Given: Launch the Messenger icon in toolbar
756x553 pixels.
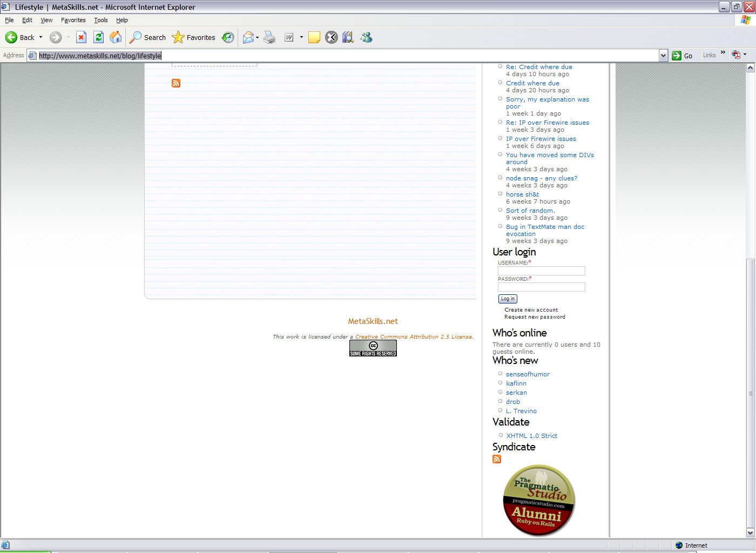Looking at the screenshot, I should pos(367,37).
